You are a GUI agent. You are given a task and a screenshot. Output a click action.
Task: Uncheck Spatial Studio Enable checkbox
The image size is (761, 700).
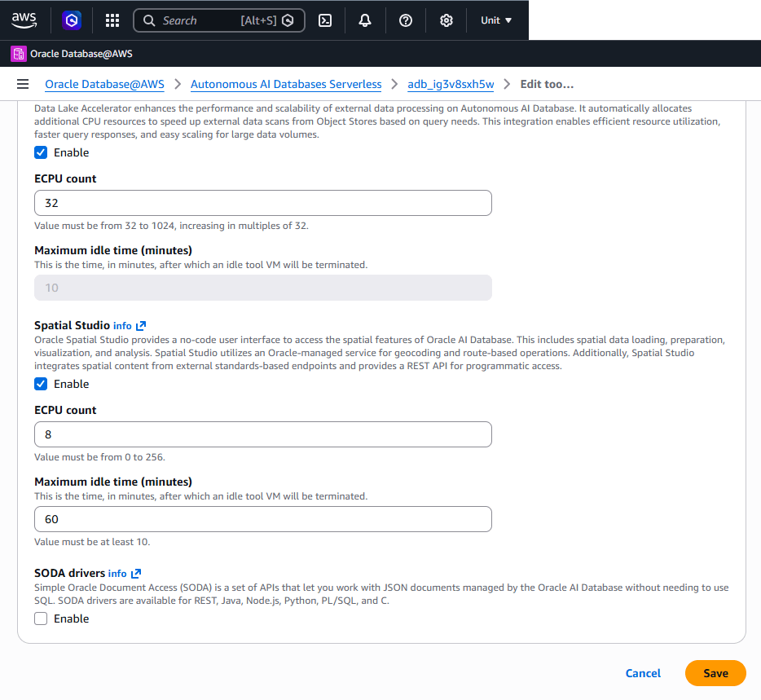coord(41,384)
